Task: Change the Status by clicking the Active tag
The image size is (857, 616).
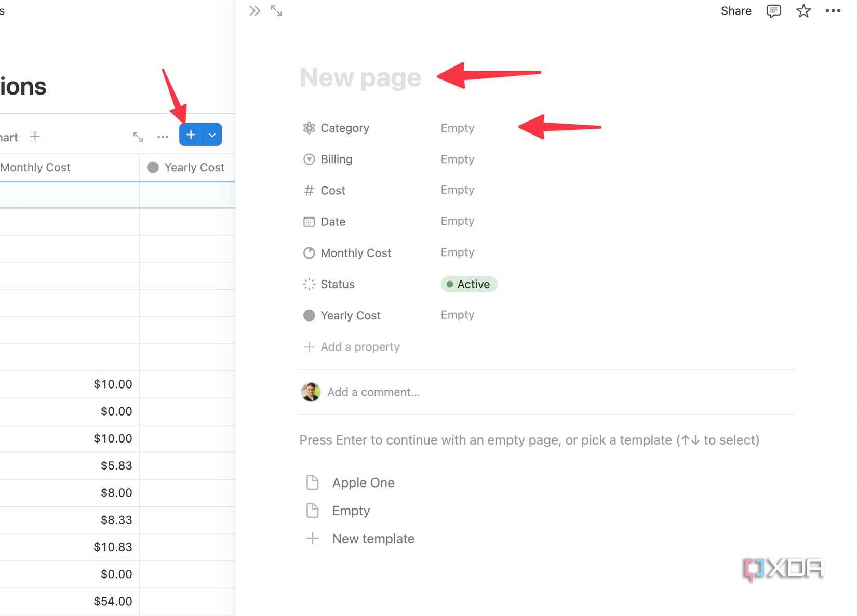Action: coord(468,284)
